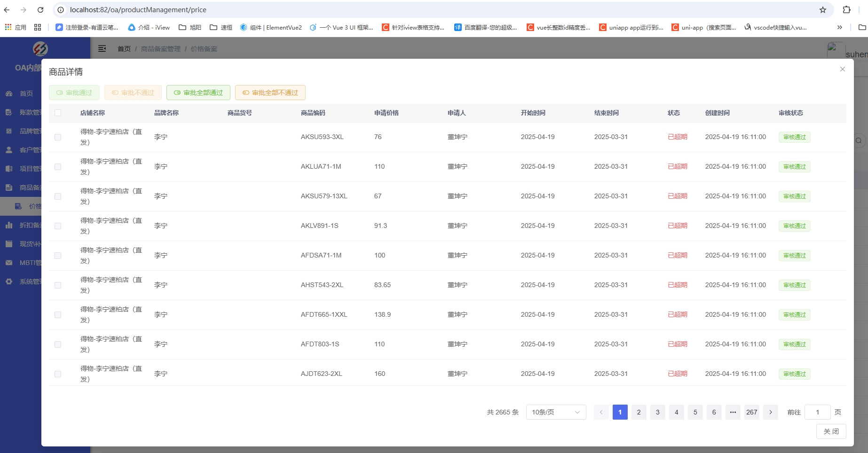Click the browser reload page icon
This screenshot has height=453, width=868.
click(40, 10)
